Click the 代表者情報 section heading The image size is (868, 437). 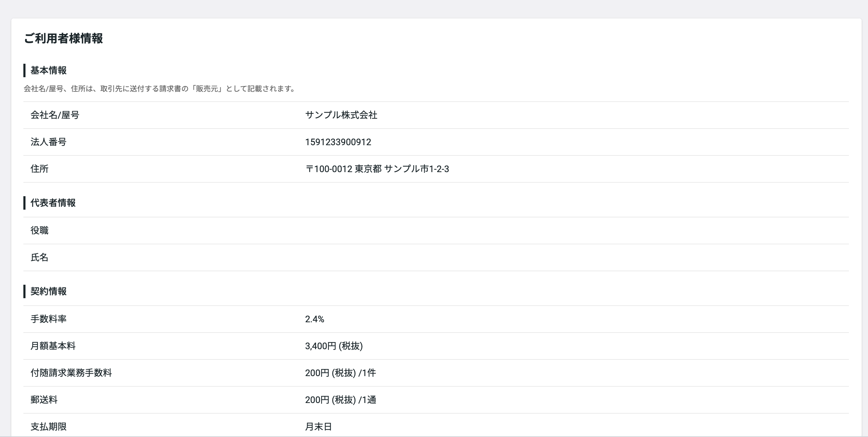(x=53, y=203)
